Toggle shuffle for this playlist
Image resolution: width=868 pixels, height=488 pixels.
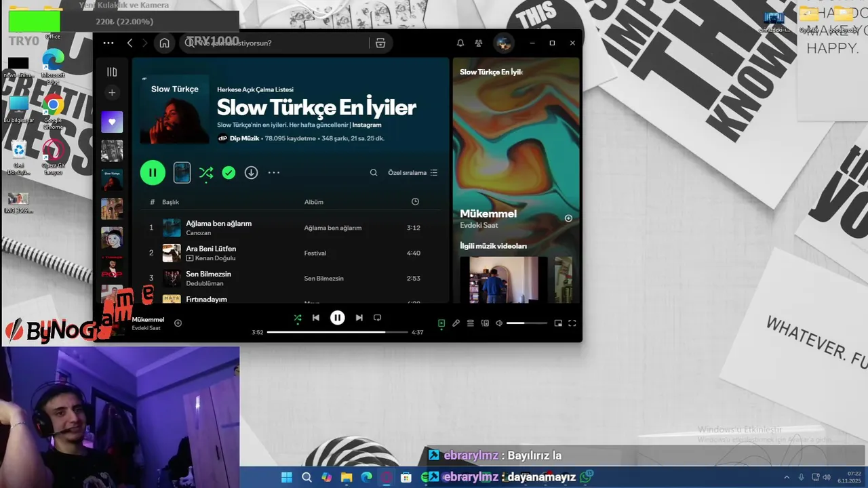206,173
